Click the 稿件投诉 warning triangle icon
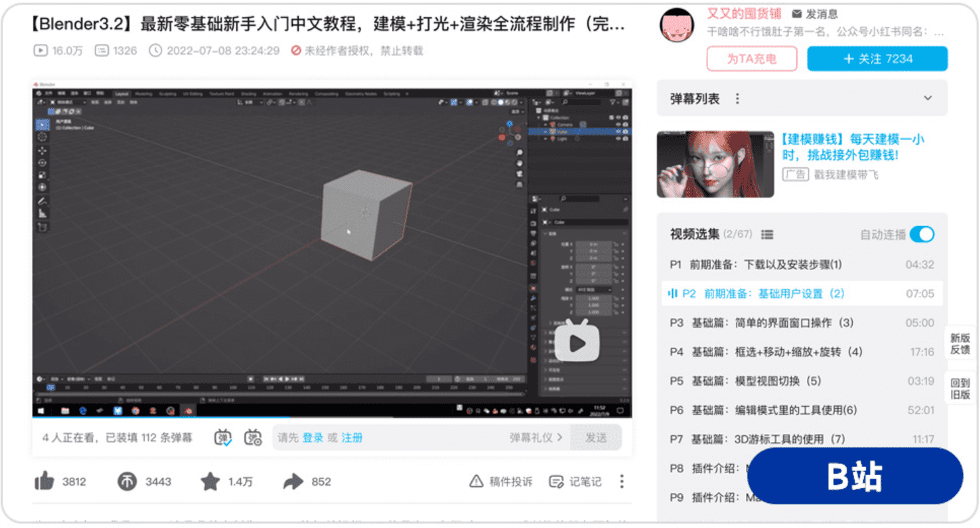980x528 pixels. (476, 481)
